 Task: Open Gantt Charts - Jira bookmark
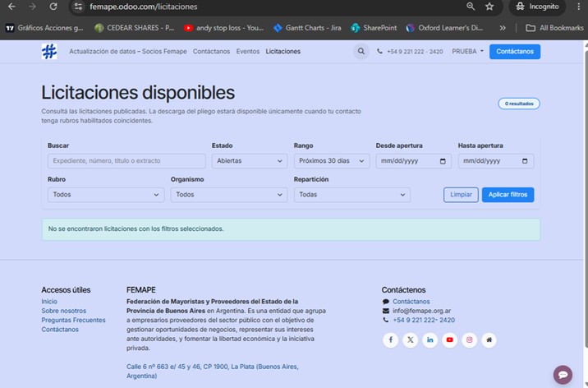[x=307, y=28]
